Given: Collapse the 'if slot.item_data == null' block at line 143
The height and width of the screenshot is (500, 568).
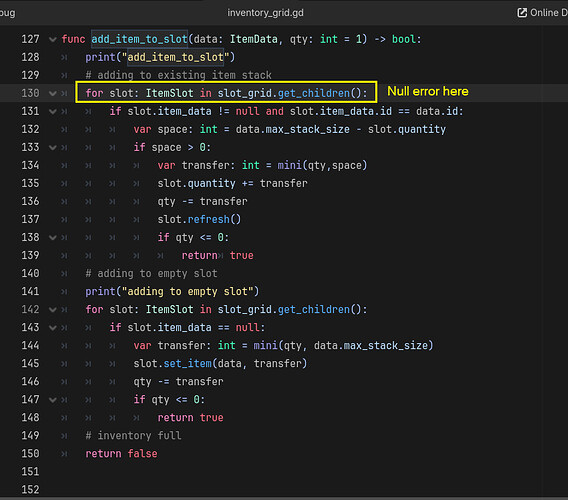Looking at the screenshot, I should point(53,328).
